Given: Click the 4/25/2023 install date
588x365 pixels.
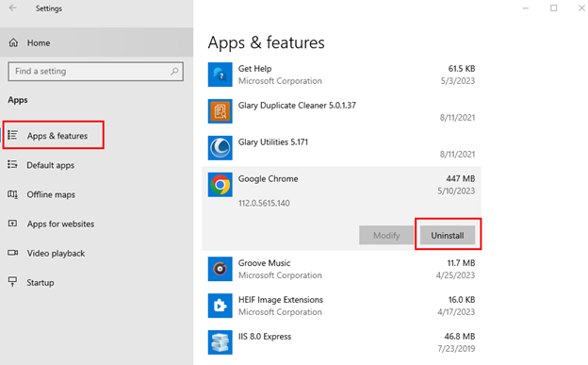Looking at the screenshot, I should tap(455, 274).
